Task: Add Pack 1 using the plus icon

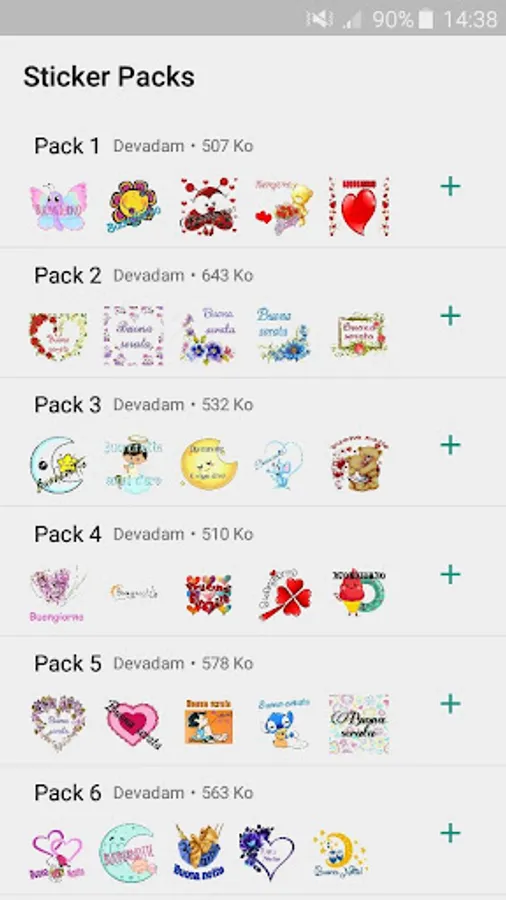Action: point(450,187)
